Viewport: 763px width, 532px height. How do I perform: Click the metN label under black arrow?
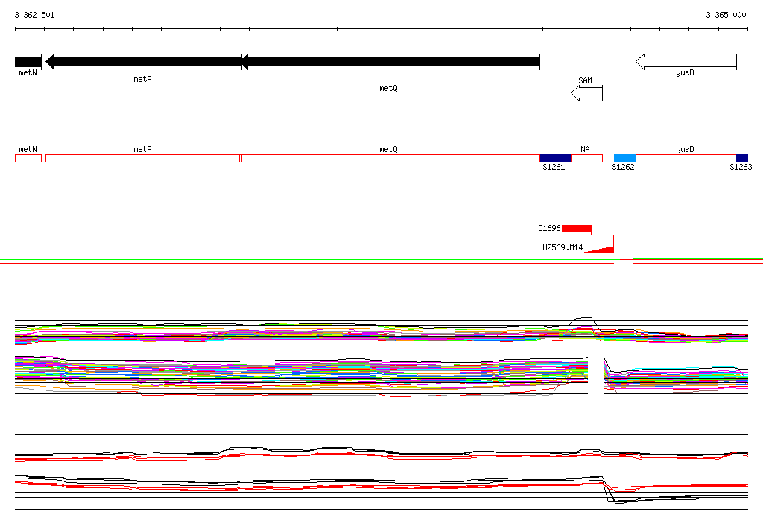click(x=28, y=72)
